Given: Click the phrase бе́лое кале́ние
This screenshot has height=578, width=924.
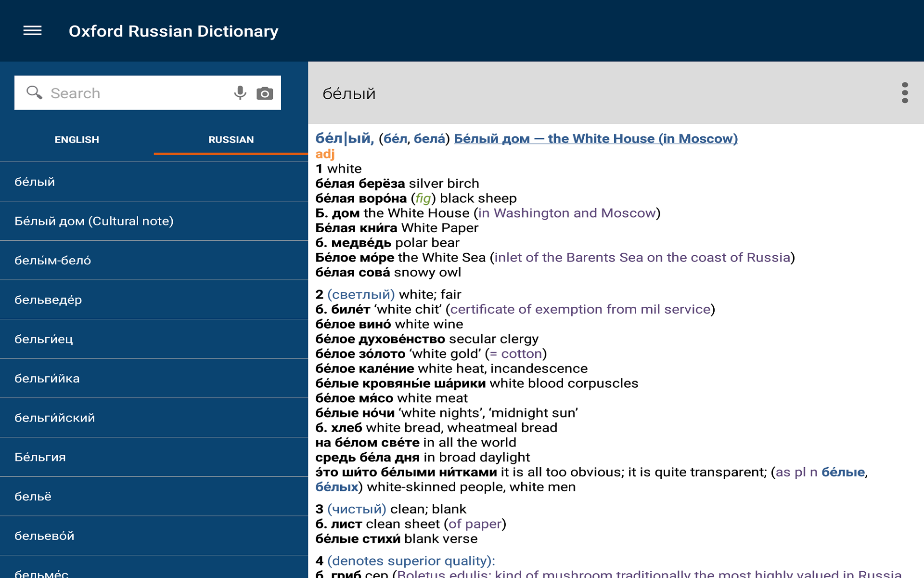Looking at the screenshot, I should click(365, 368).
